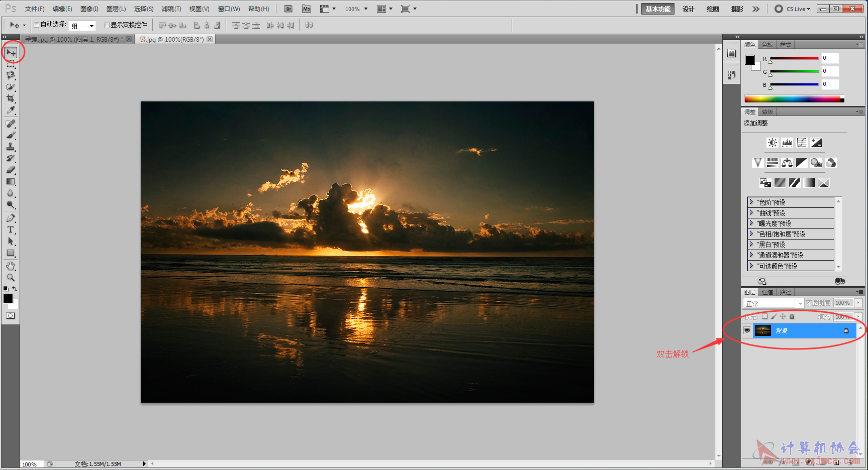Click the toolbox foreground color swatch
Viewport: 868px width, 470px height.
(8, 299)
